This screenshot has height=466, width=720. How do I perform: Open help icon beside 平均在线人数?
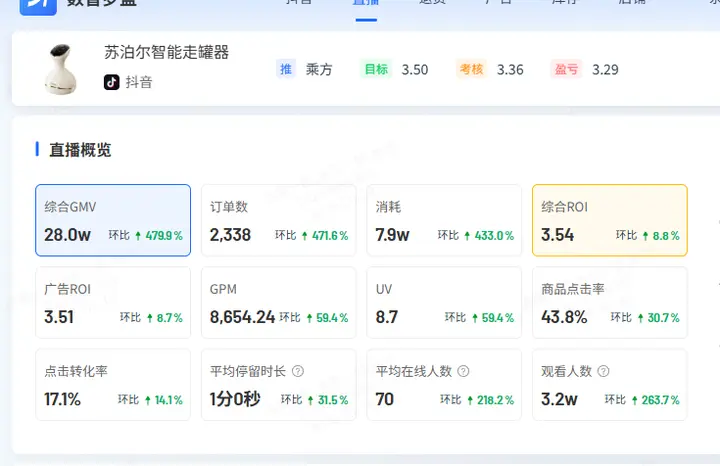point(464,371)
